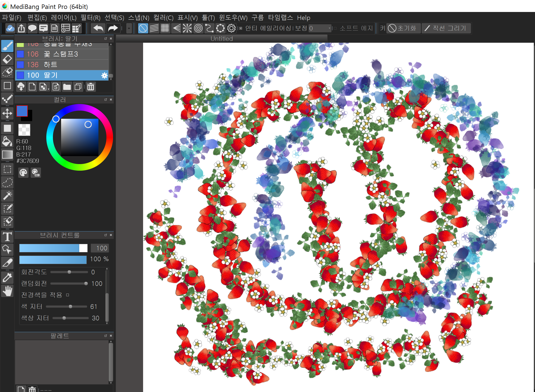The width and height of the screenshot is (535, 392).
Task: Open snap settings gear
Action: [231, 28]
